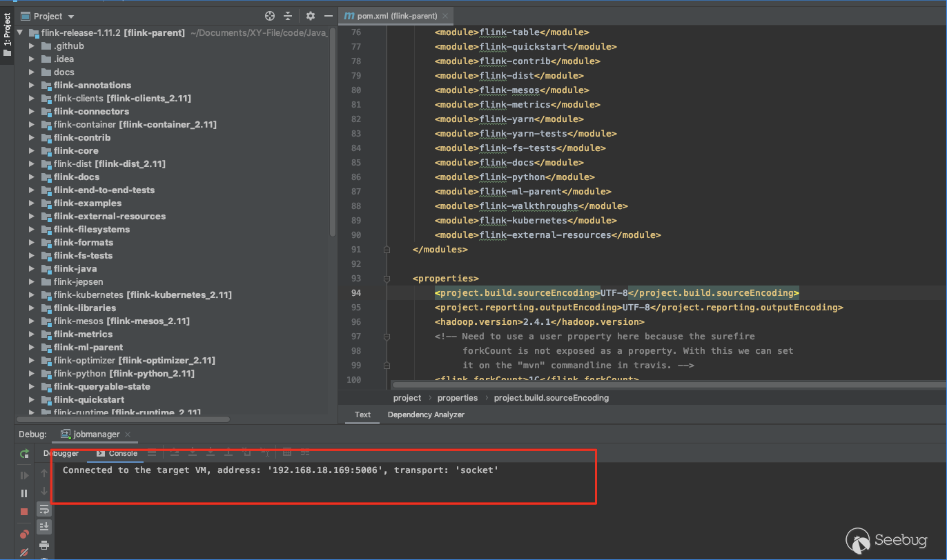Click the locate target crosshair icon in Project panel
The image size is (947, 560).
pos(270,16)
